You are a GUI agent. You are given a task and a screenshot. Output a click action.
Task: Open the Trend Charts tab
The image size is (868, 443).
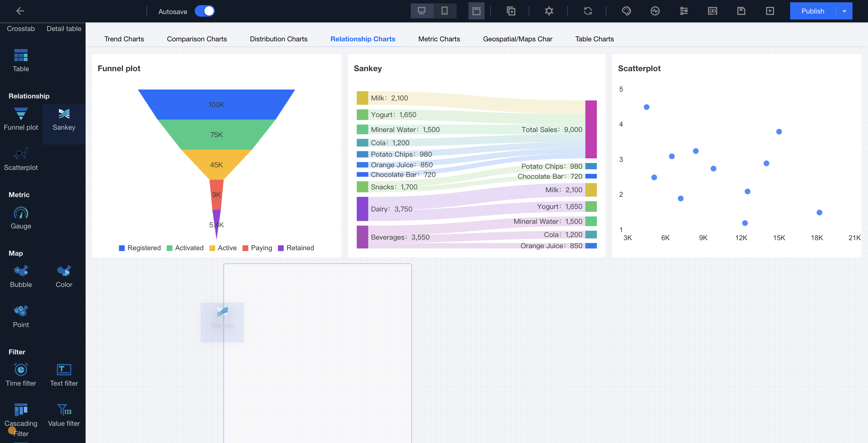(x=124, y=39)
